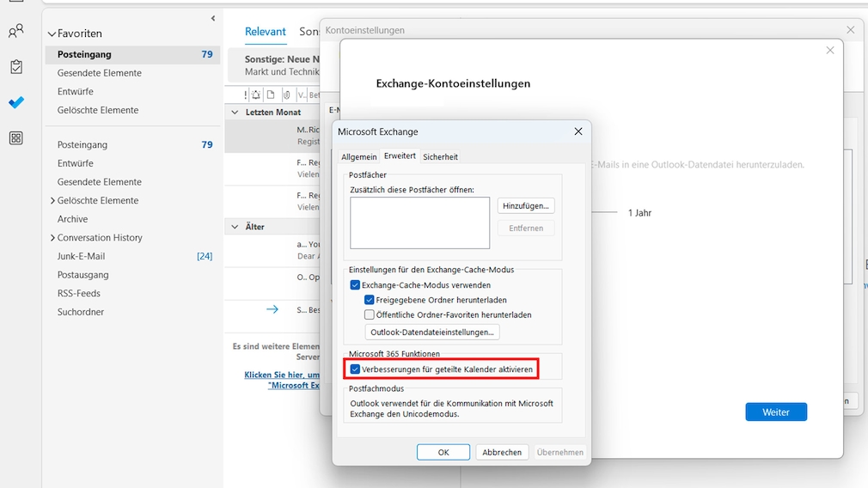Screen dimensions: 868x488
Task: Open the People icon in Outlook sidebar
Action: pyautogui.click(x=16, y=30)
